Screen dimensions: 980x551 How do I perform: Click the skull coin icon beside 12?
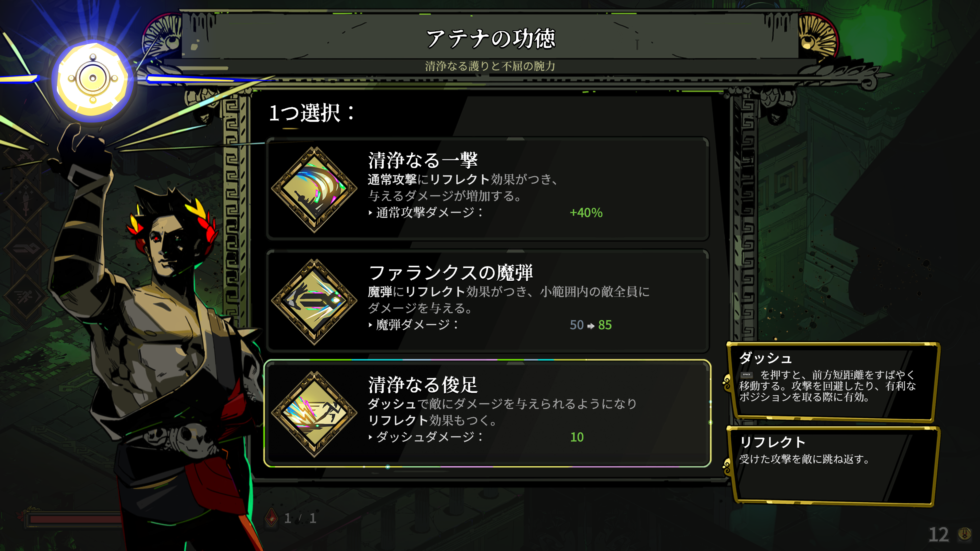964,534
